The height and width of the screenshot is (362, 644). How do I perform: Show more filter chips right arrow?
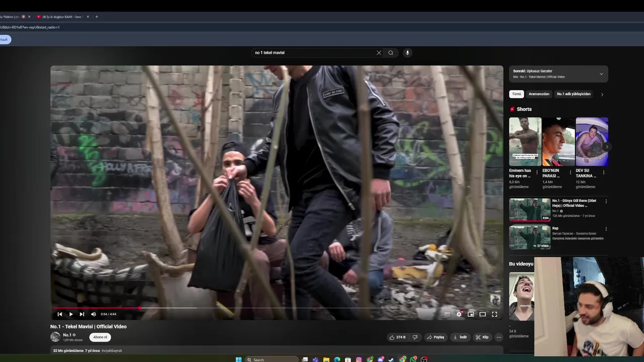click(602, 95)
